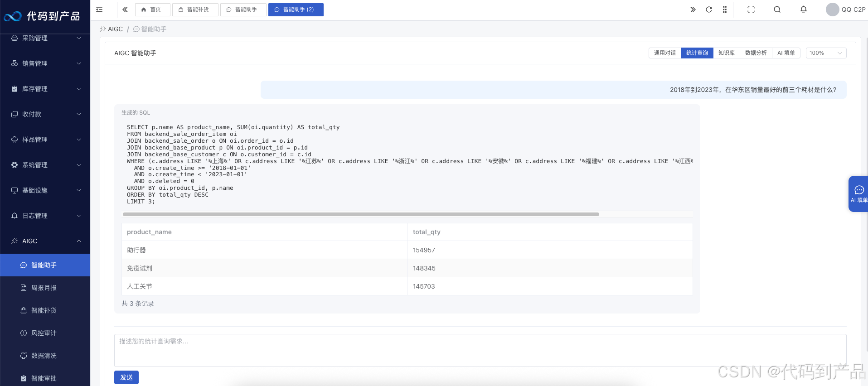Select the 知识库 mode option

[x=726, y=53]
